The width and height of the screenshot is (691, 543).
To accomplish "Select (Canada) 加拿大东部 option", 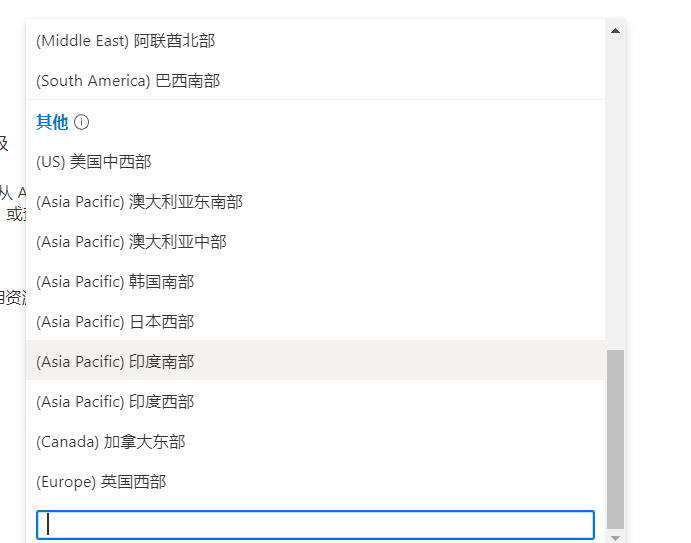I will click(x=110, y=442).
